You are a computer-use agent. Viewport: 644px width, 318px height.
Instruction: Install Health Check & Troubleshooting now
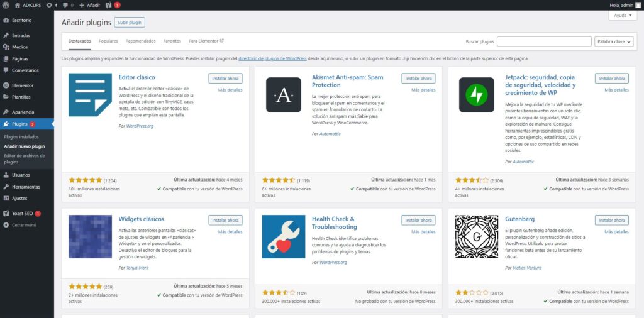click(x=418, y=220)
